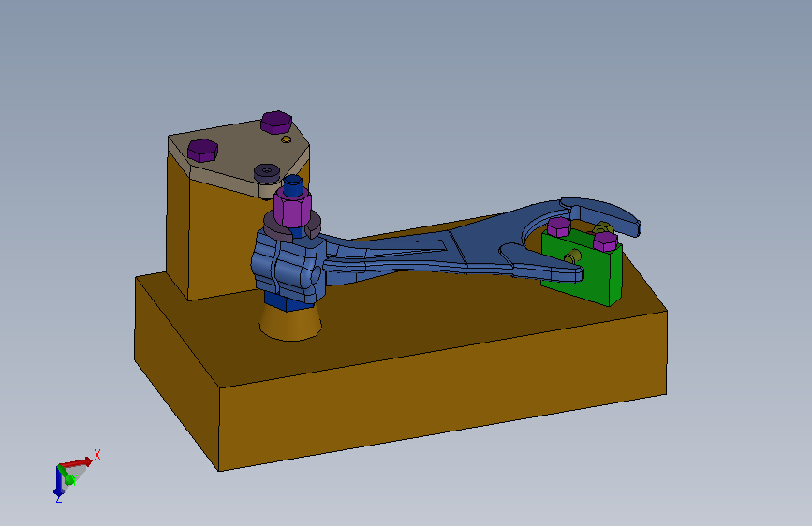This screenshot has height=526, width=812.
Task: Pick the front-left purple hex bolt on top plate
Action: pos(202,150)
